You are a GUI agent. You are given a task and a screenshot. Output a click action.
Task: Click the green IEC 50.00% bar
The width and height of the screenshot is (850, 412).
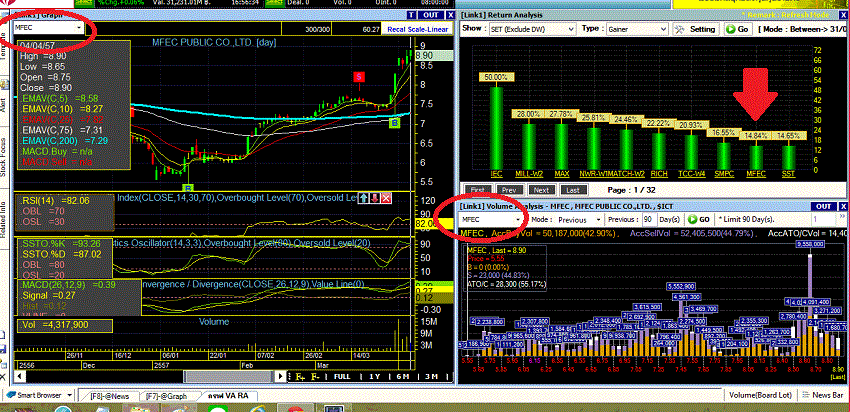pos(496,127)
